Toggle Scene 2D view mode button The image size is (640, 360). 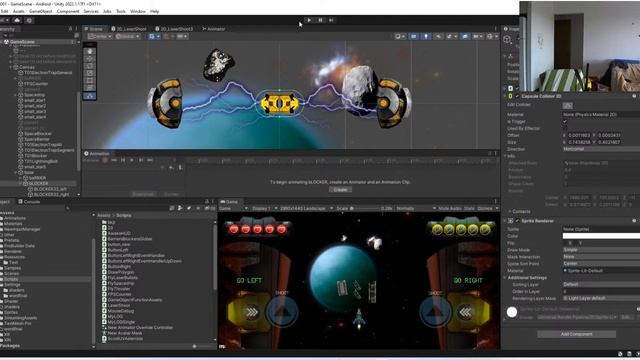(x=414, y=36)
